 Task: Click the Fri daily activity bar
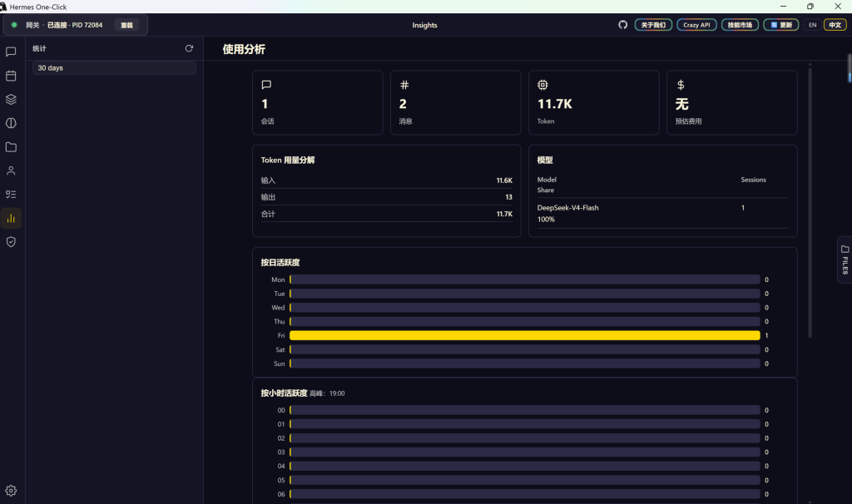(525, 336)
